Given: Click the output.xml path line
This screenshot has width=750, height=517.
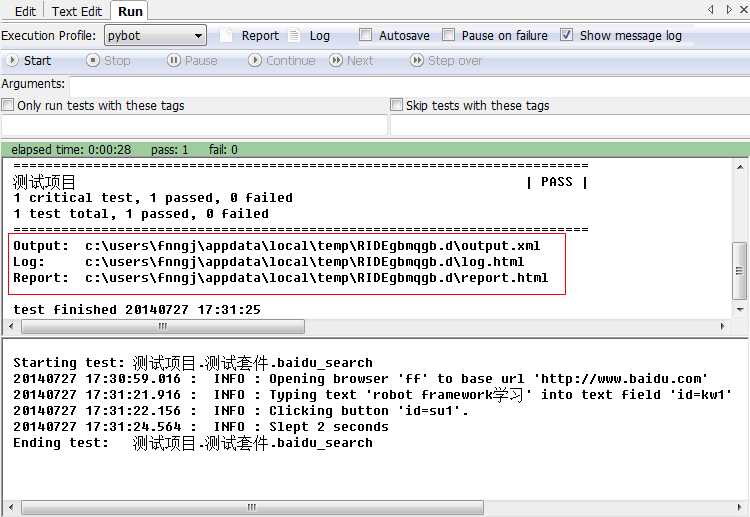Looking at the screenshot, I should point(276,246).
